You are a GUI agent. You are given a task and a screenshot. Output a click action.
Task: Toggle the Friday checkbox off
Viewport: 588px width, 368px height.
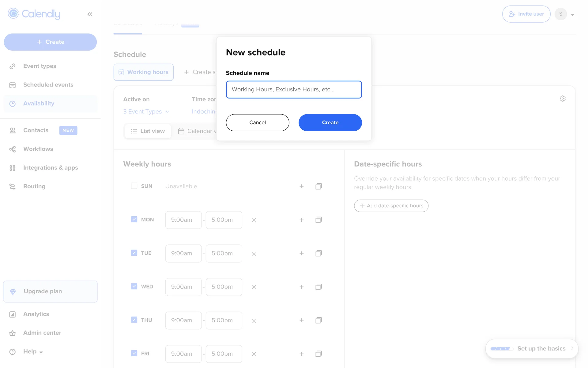point(134,353)
